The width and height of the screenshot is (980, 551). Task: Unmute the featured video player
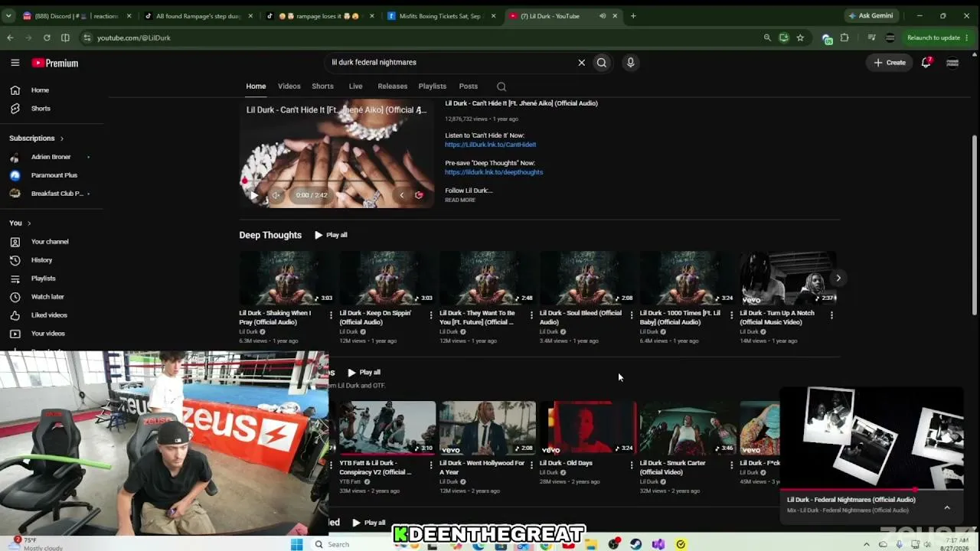(276, 195)
